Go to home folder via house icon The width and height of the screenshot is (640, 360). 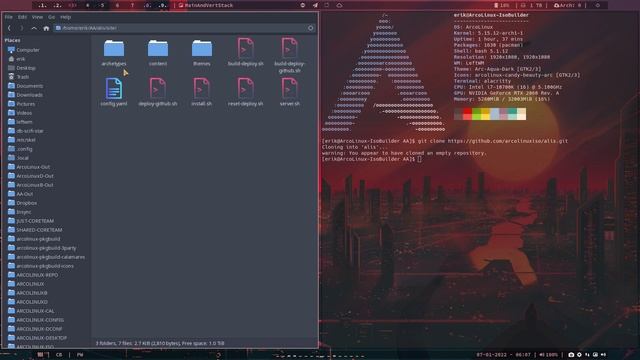click(x=46, y=28)
